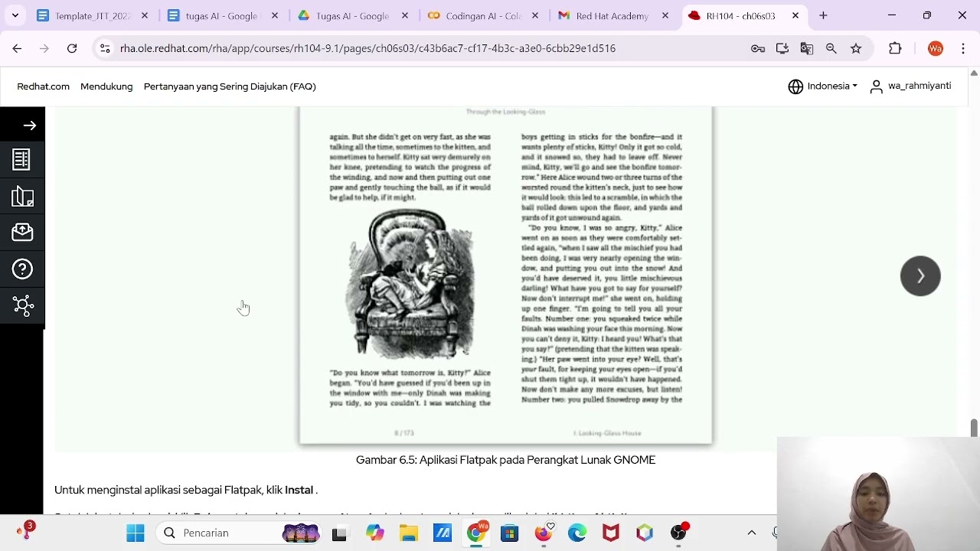980x551 pixels.
Task: Close the RH104 - ch06s03 tab
Action: [795, 15]
